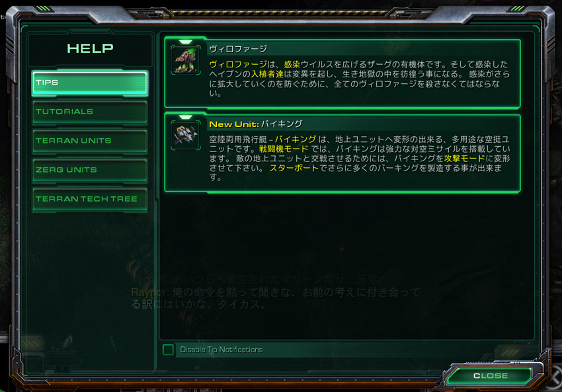Open the 戦闘機モード highlighted link
The image size is (562, 392).
[284, 149]
